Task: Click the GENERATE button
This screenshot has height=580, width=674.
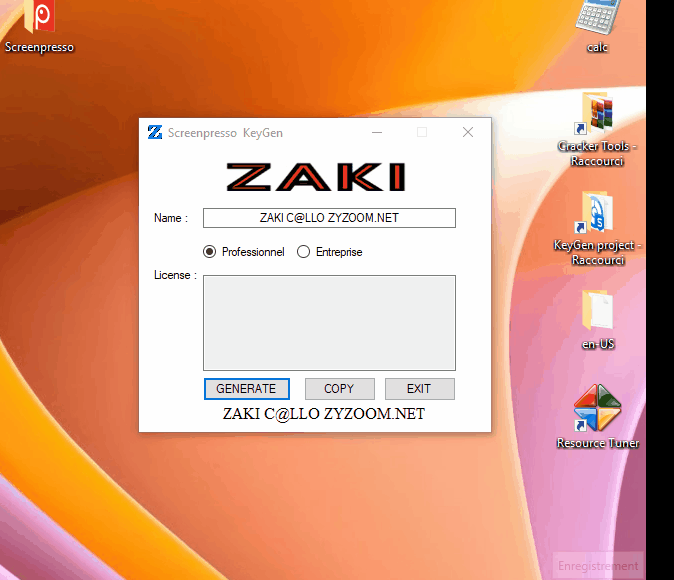Action: click(x=247, y=389)
